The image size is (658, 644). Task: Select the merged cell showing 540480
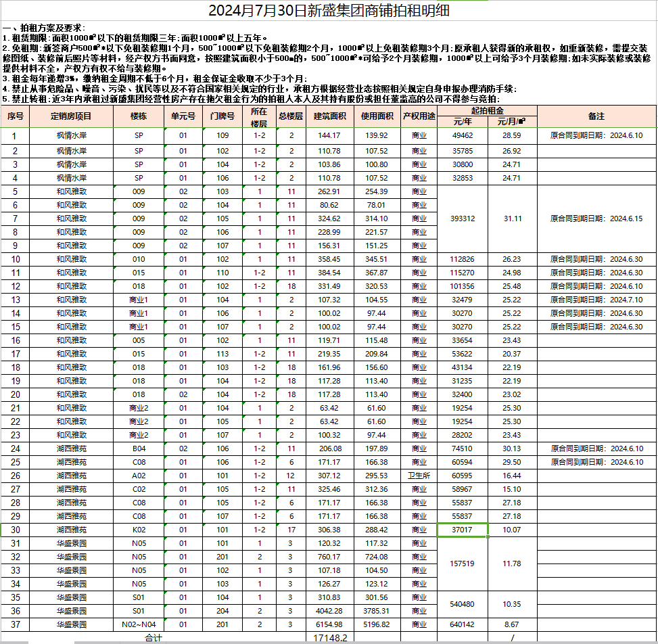[463, 604]
